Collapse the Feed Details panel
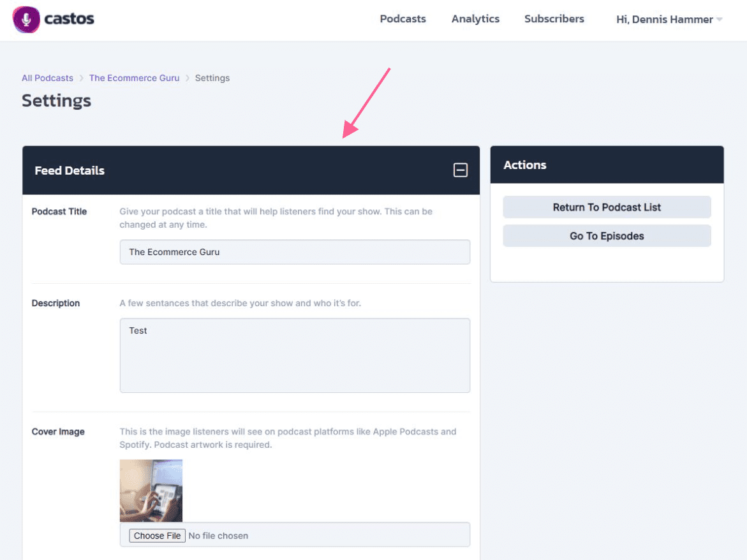The image size is (747, 560). (x=460, y=170)
